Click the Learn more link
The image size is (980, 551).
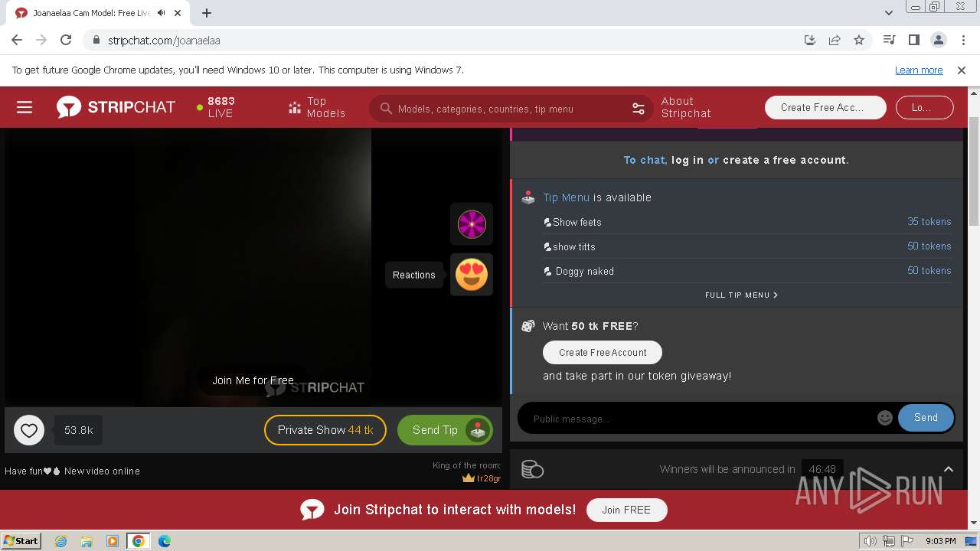coord(919,70)
